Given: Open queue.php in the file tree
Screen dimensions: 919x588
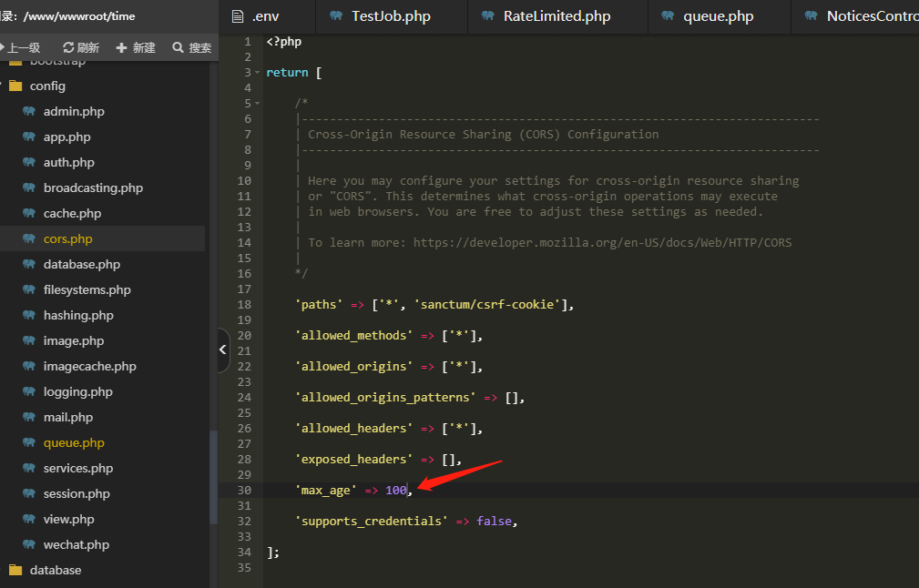Looking at the screenshot, I should point(74,443).
